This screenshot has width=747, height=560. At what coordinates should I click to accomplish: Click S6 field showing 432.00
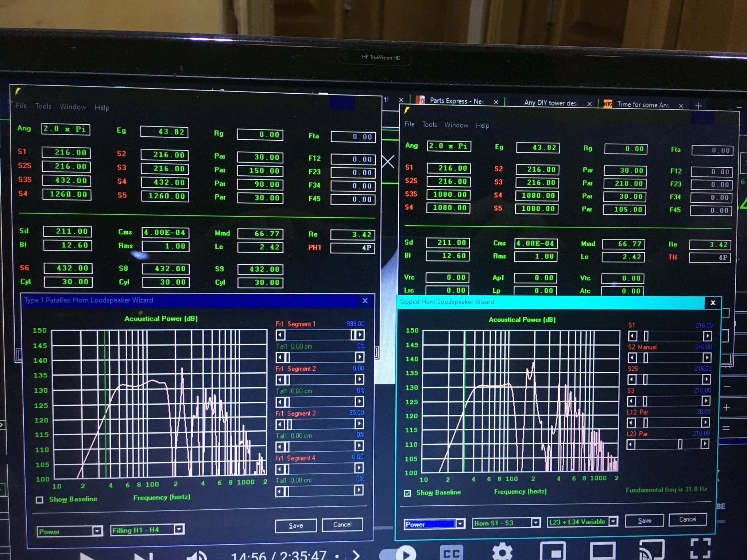pos(68,268)
